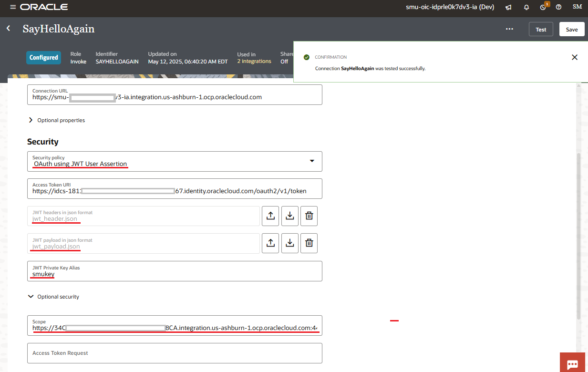Open the chat assistant widget

point(572,364)
